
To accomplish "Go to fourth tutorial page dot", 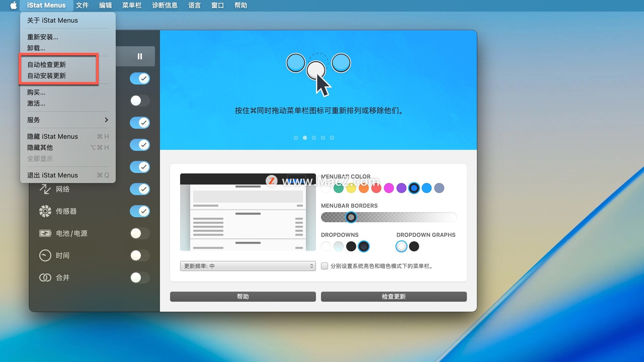I will click(323, 138).
